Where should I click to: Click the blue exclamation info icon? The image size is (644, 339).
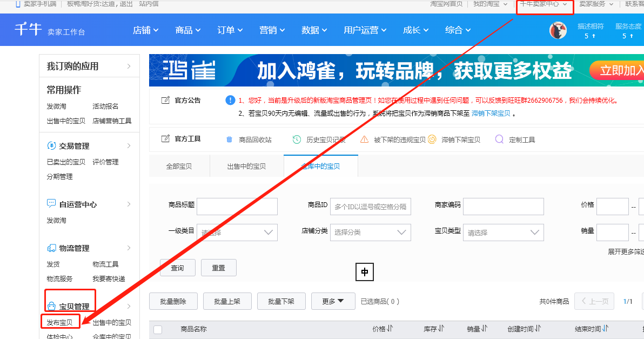click(230, 100)
